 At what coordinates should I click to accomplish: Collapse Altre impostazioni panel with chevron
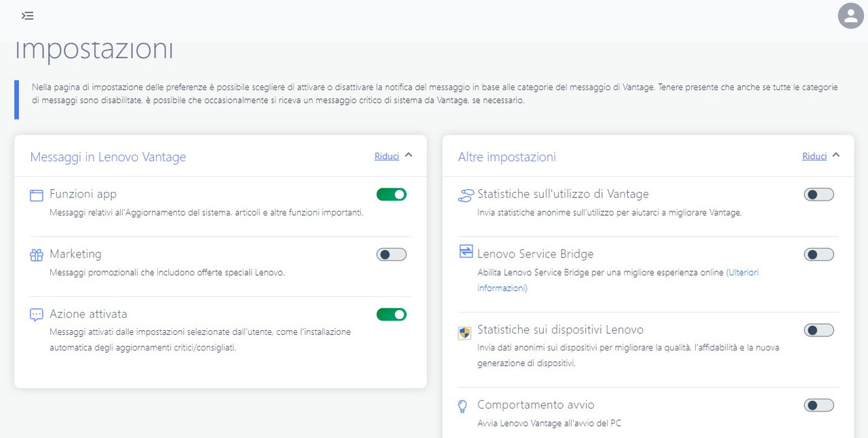[835, 155]
